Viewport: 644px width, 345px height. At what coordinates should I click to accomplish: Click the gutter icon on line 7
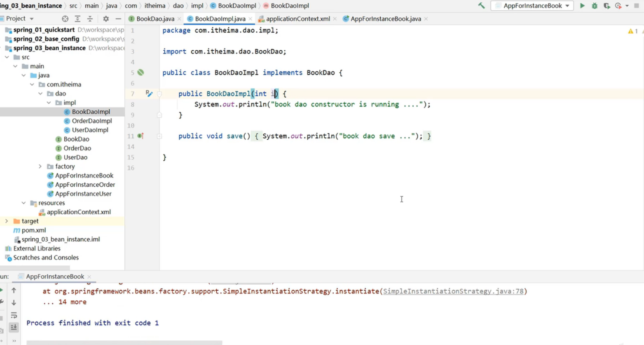(149, 94)
